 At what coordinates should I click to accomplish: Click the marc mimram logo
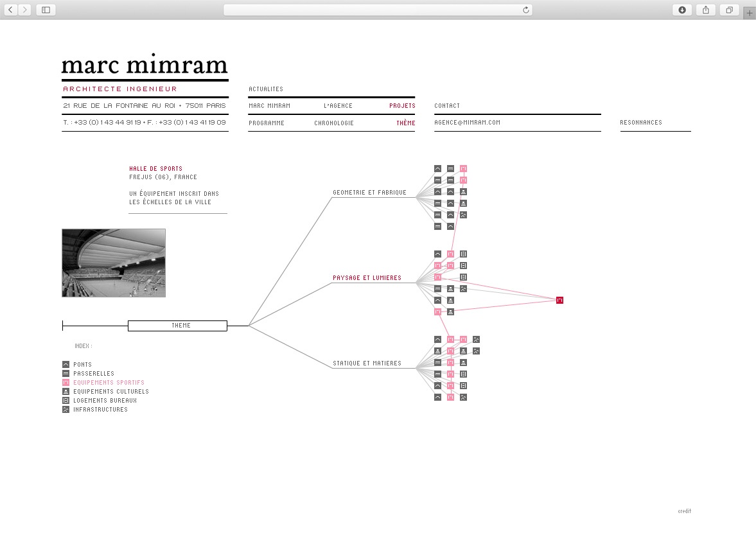point(145,65)
